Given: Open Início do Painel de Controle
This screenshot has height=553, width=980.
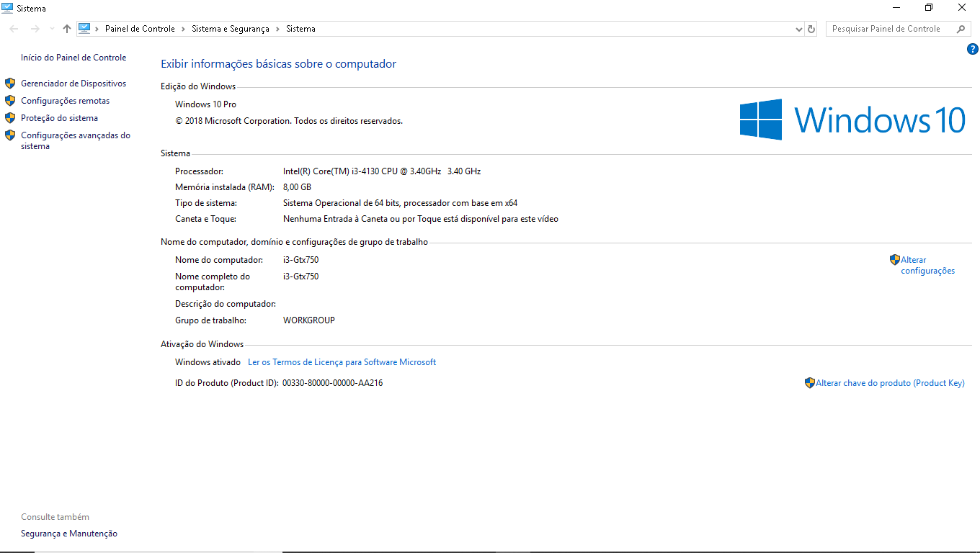Looking at the screenshot, I should pos(73,58).
